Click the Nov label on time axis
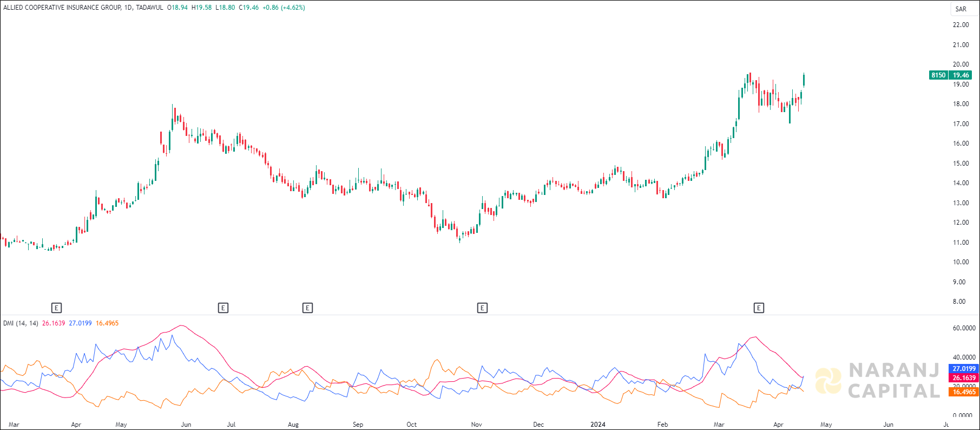This screenshot has width=980, height=430. point(477,425)
